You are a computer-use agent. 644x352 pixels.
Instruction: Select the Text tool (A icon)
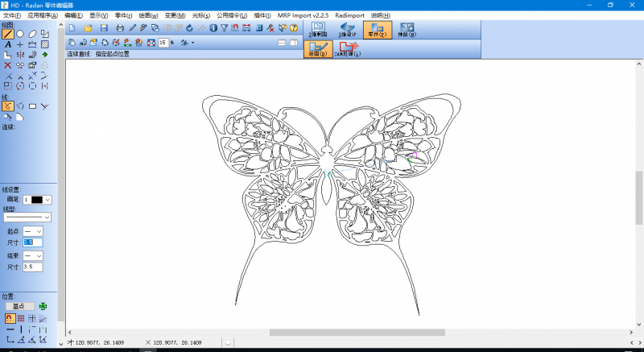pyautogui.click(x=8, y=44)
